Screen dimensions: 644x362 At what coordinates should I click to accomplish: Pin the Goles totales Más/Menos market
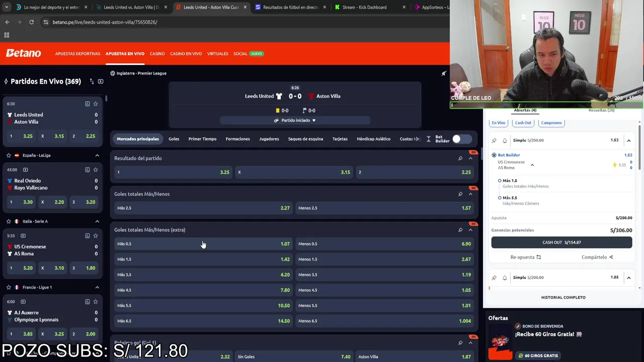point(460,194)
